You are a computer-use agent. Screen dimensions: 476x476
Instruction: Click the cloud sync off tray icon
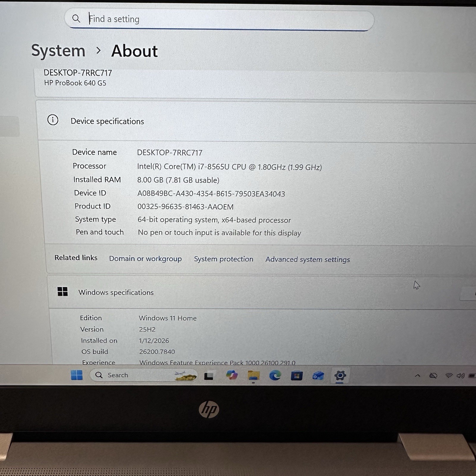pos(433,376)
